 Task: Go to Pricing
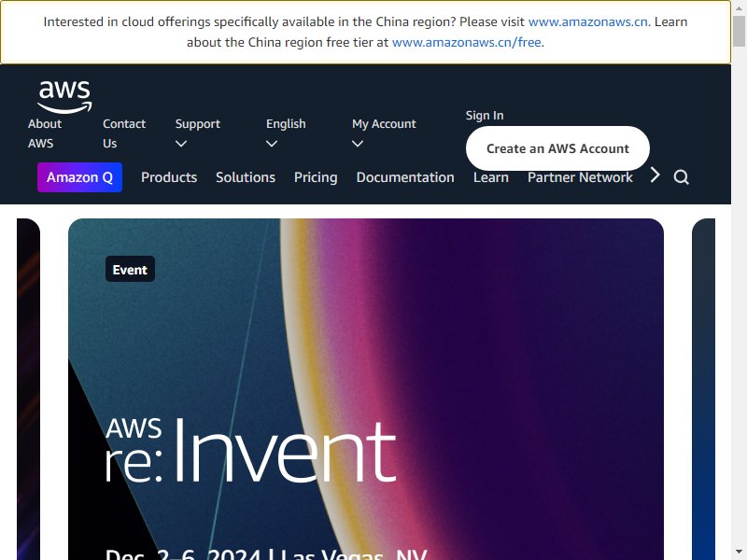[x=316, y=177]
